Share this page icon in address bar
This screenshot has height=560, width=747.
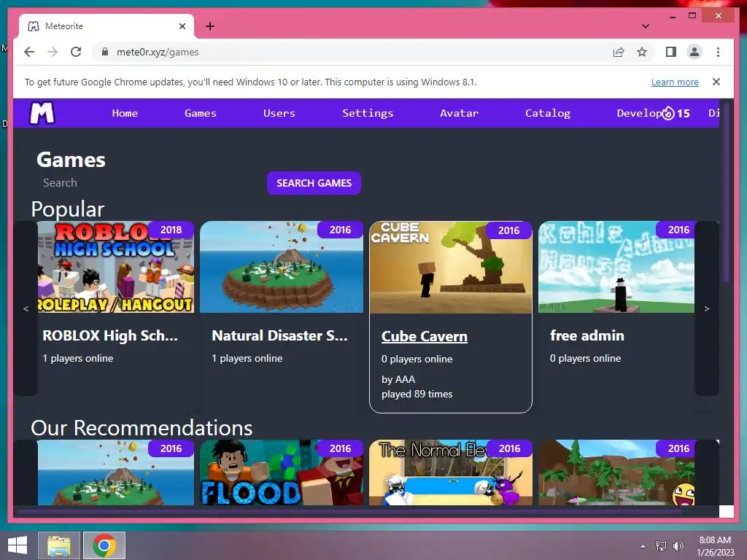pyautogui.click(x=619, y=52)
